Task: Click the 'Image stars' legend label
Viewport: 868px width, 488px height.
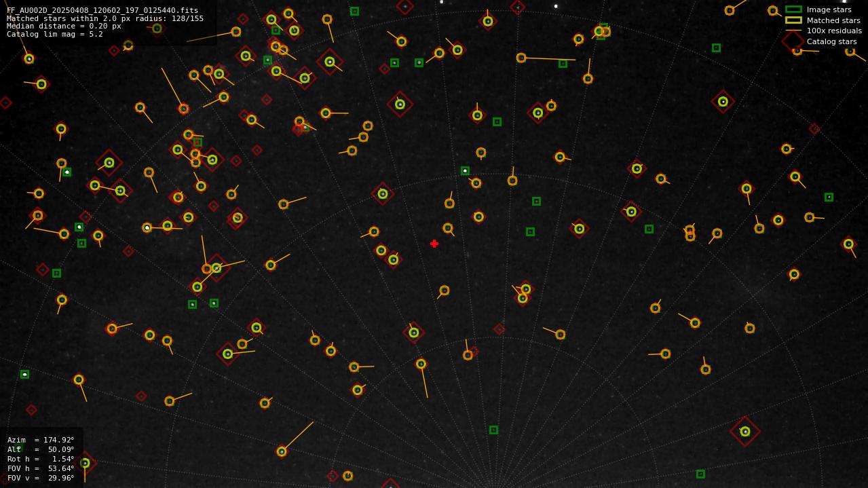Action: tap(829, 10)
